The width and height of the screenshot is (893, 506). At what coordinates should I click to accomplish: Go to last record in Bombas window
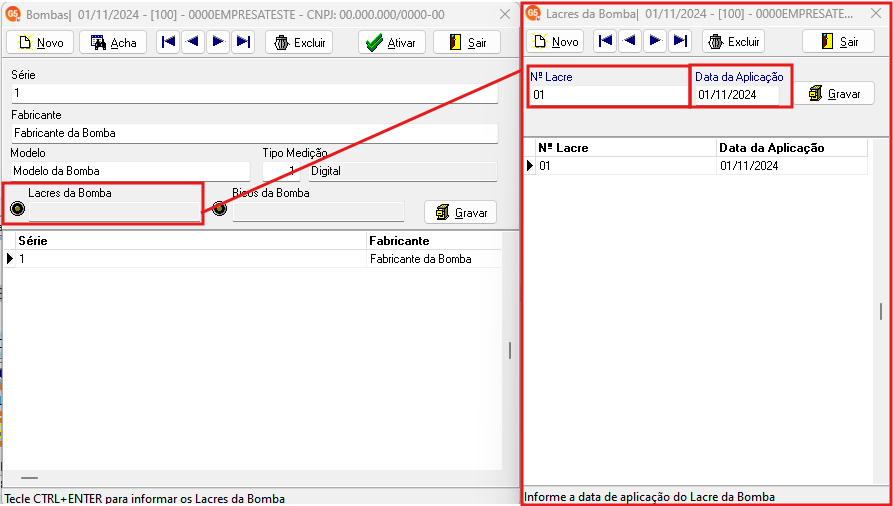pyautogui.click(x=243, y=42)
